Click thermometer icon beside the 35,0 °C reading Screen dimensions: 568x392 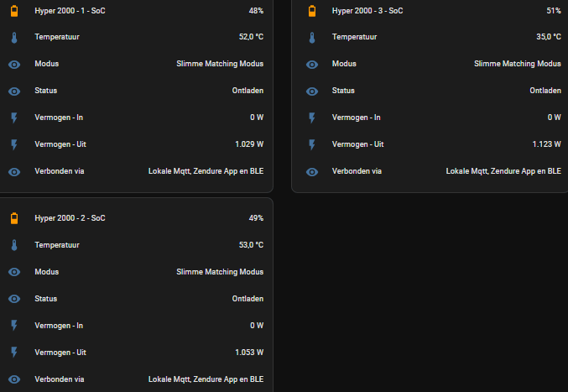coord(312,37)
